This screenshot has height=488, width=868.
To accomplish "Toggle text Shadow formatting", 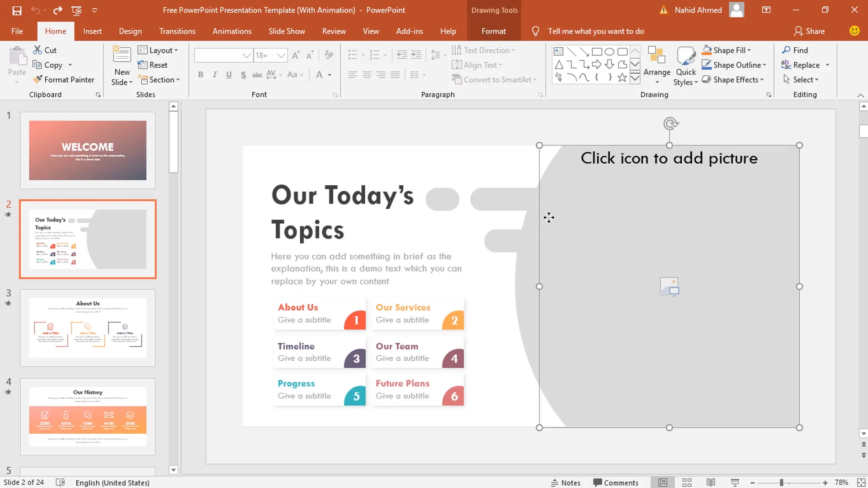I will [243, 75].
